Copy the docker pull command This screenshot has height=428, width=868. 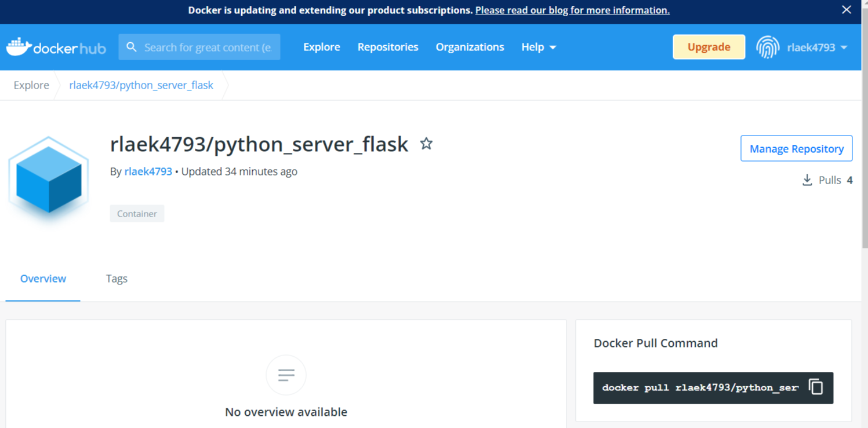(x=816, y=387)
